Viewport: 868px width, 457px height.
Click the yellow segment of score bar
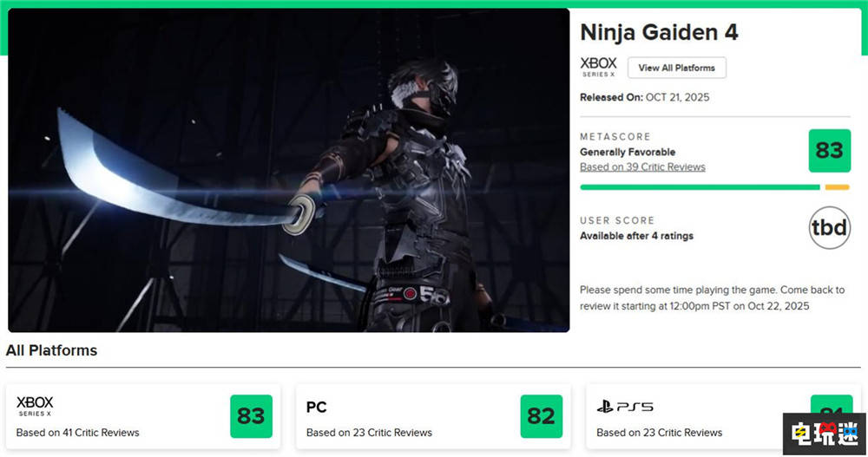(x=837, y=186)
